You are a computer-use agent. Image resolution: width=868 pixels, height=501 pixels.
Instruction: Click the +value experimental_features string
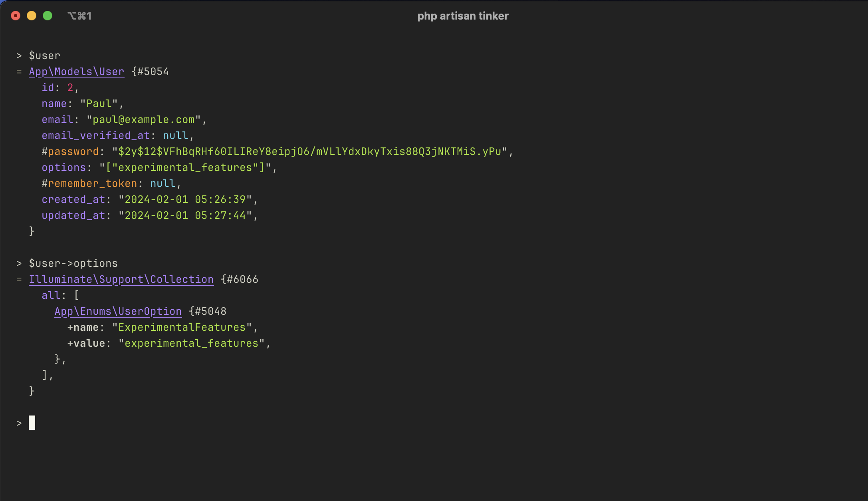(192, 344)
